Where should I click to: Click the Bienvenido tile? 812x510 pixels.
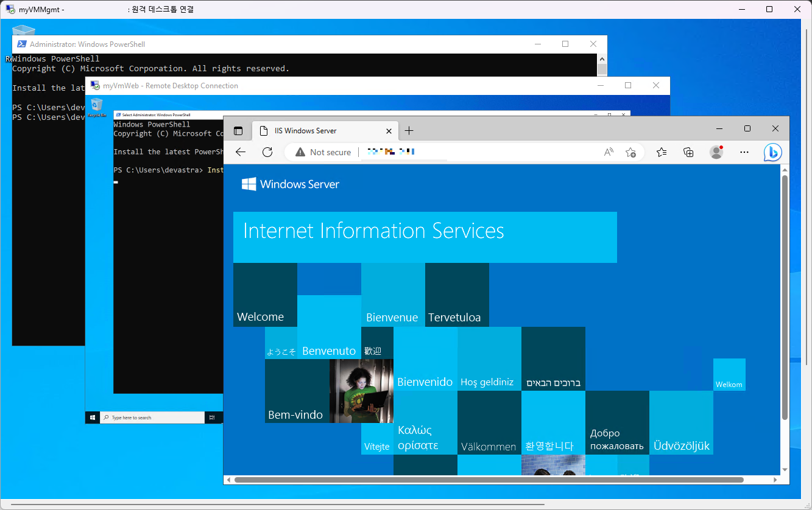point(425,358)
